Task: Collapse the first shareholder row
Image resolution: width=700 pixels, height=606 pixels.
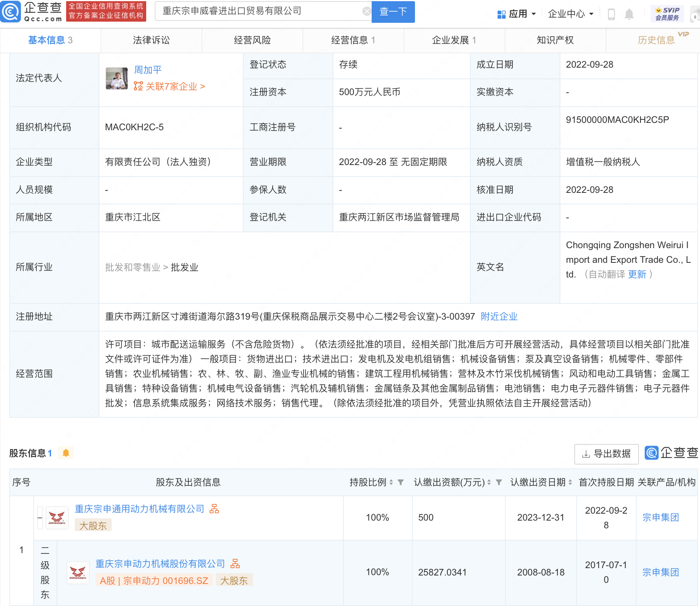Action: 40,517
